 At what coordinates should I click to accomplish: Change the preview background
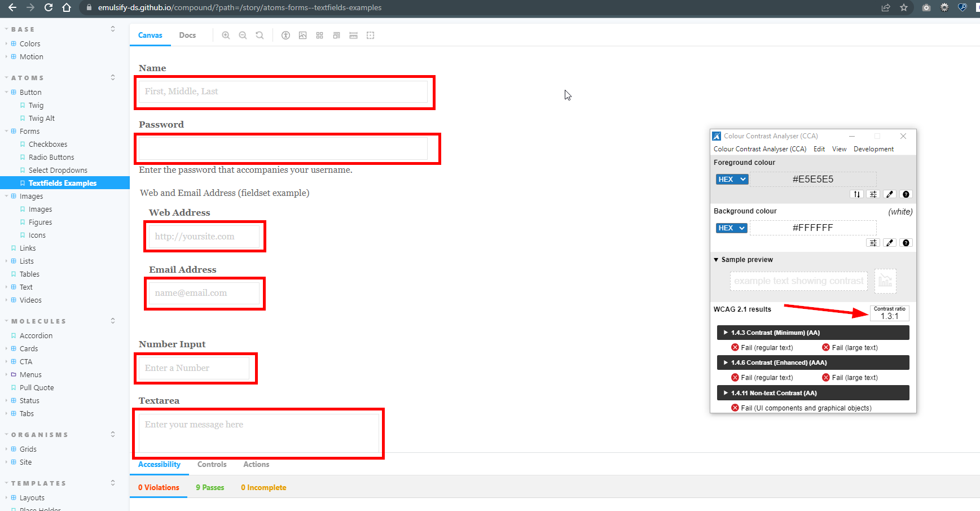tap(303, 35)
